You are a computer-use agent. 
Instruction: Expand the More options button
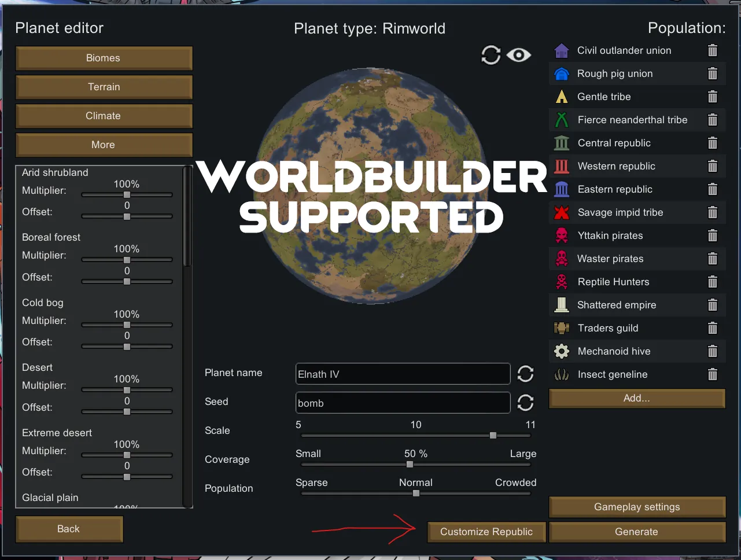[104, 145]
